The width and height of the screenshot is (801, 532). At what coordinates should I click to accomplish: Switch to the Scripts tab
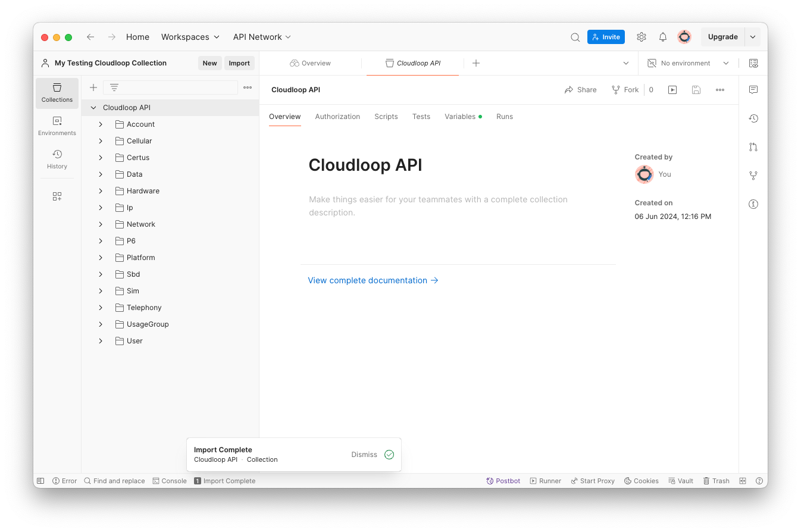386,117
